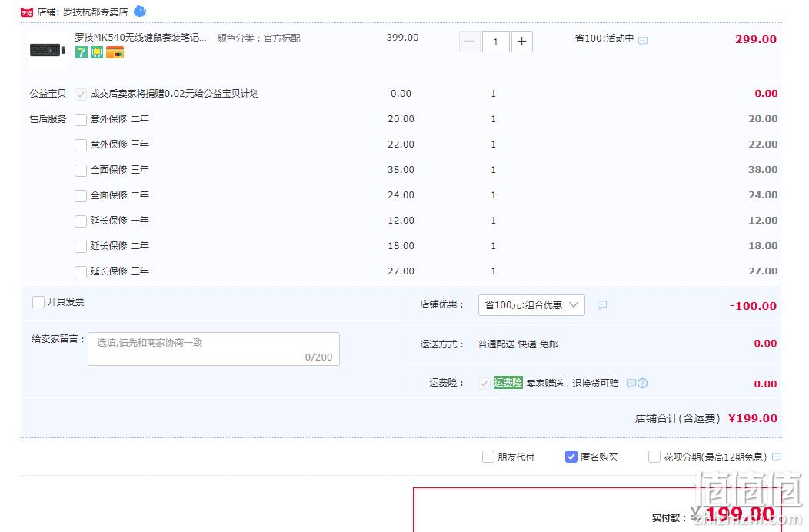
Task: Click the green and yellow service badge icon
Action: [97, 52]
